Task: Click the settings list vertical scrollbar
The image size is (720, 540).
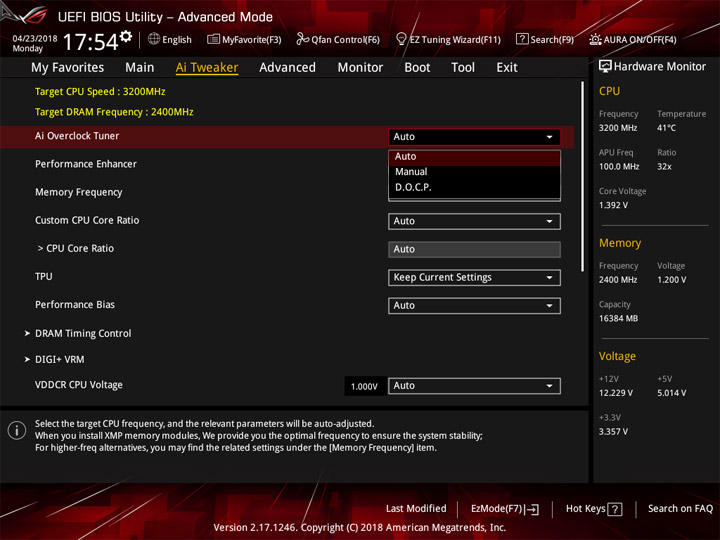Action: coord(583,177)
